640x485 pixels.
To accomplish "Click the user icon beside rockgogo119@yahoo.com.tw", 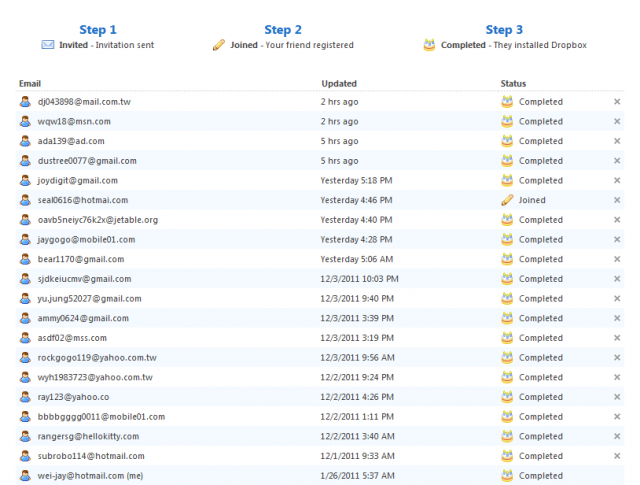I will click(25, 357).
